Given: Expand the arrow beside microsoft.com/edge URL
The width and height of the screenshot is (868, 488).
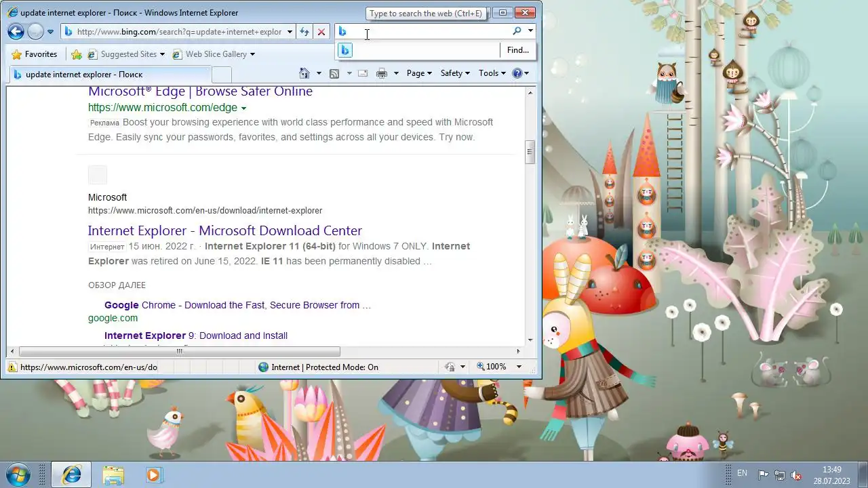Looking at the screenshot, I should [x=243, y=108].
